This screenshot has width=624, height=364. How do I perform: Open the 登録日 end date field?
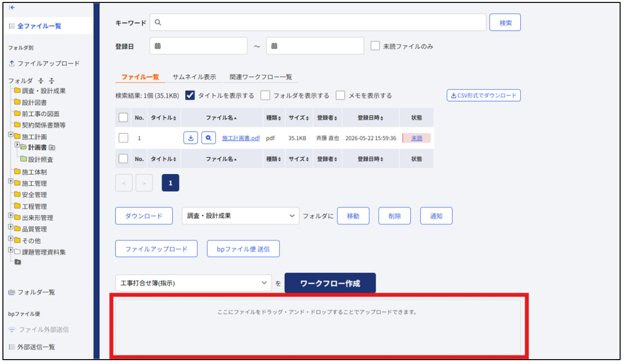(x=315, y=46)
